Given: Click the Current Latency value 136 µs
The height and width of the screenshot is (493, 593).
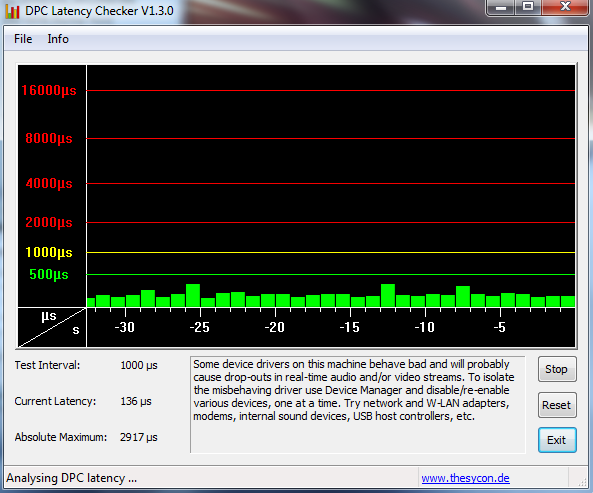Looking at the screenshot, I should (136, 401).
